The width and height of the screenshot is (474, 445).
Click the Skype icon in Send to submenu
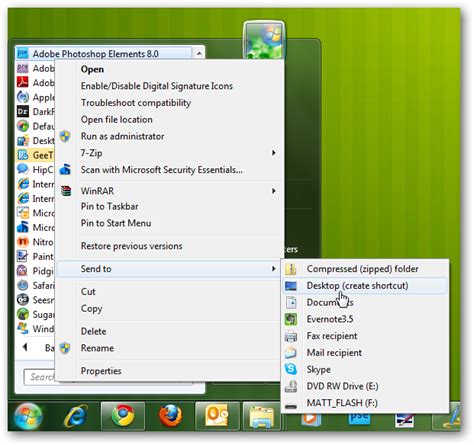point(291,369)
